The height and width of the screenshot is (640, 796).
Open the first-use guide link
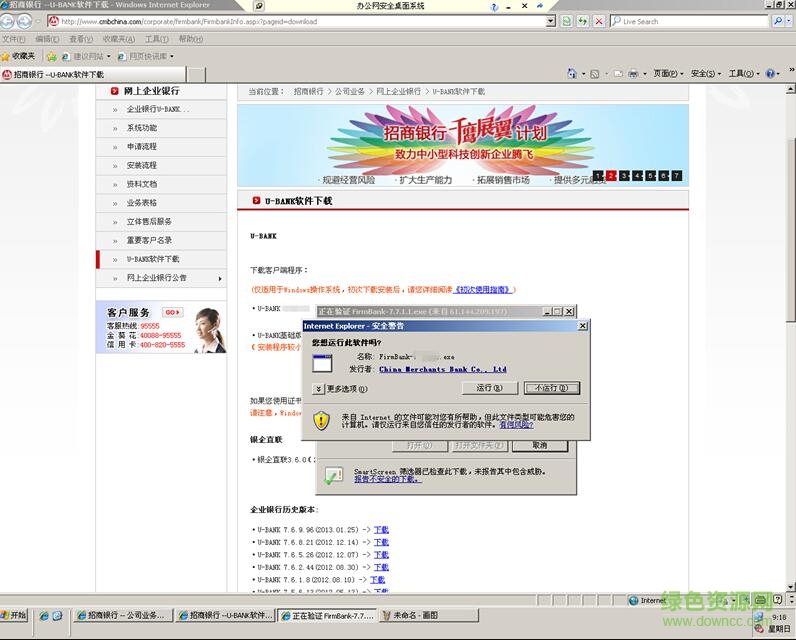coord(482,290)
